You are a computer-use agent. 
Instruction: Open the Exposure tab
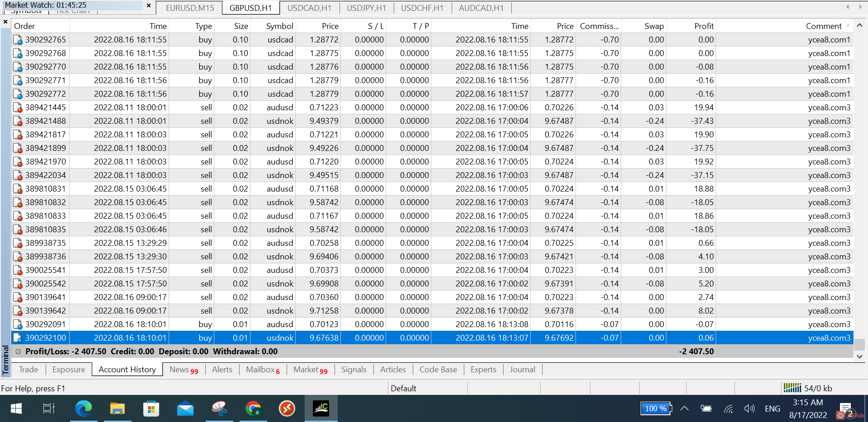[x=69, y=370]
